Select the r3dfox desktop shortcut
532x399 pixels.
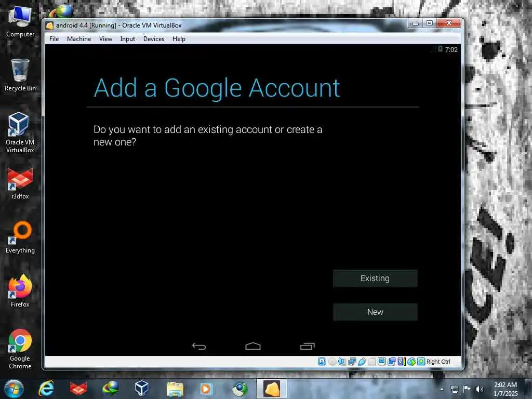[x=20, y=183]
